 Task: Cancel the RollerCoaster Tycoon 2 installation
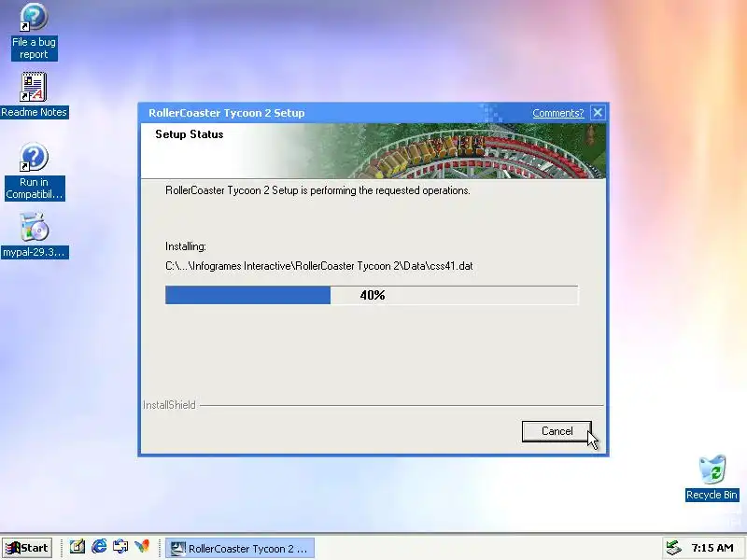coord(557,431)
